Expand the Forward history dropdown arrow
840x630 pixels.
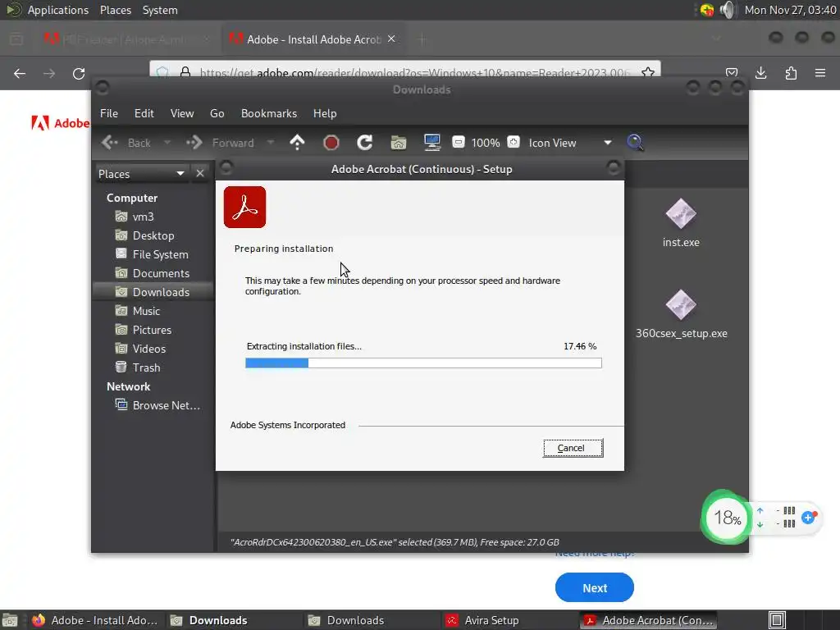[x=271, y=143]
